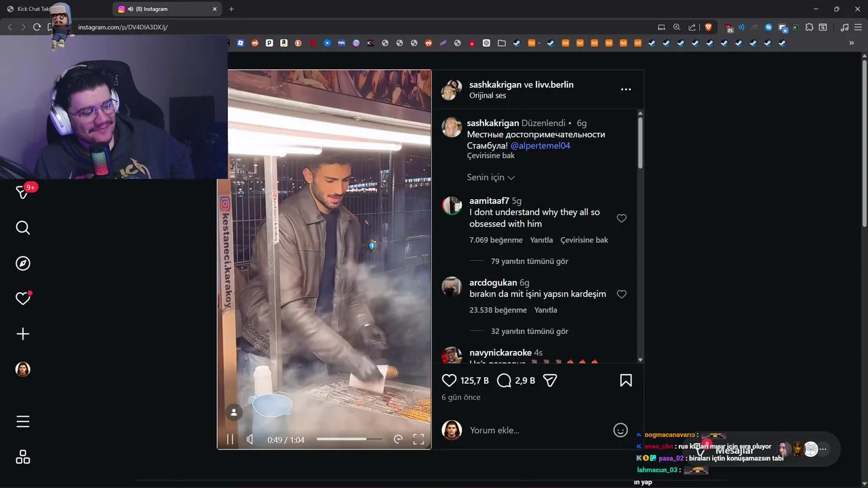Image resolution: width=868 pixels, height=488 pixels.
Task: Open Instagram messages icon with 9+ badge
Action: pos(23,192)
